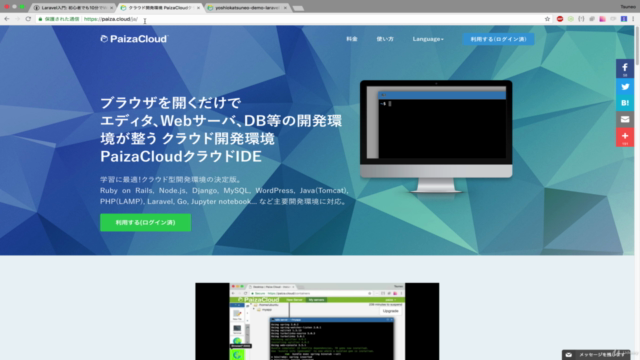Click the pink gradient extension icon
The image size is (640, 360).
pos(602,19)
